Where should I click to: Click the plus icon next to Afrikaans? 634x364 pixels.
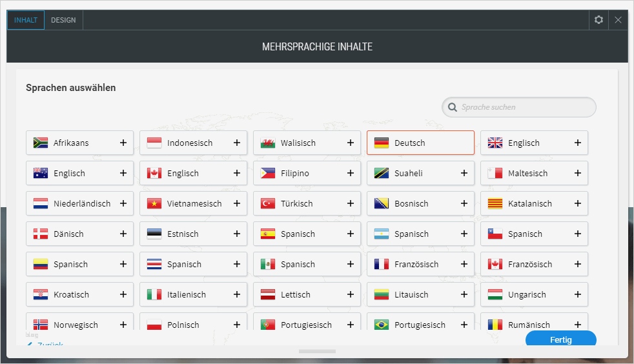point(123,143)
